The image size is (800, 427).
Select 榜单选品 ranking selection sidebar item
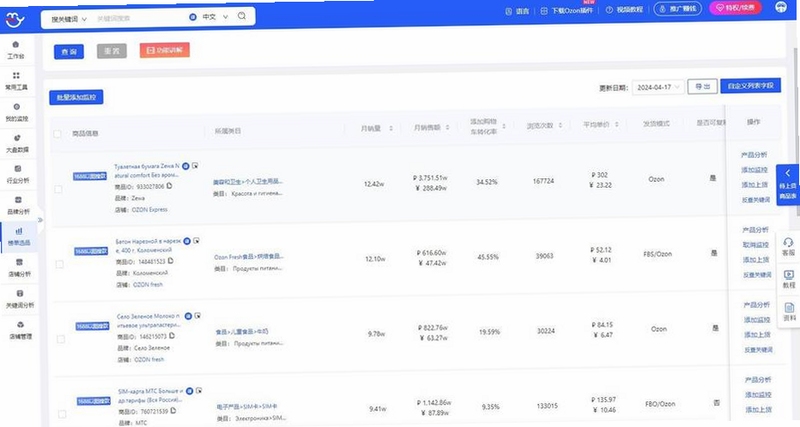(19, 237)
